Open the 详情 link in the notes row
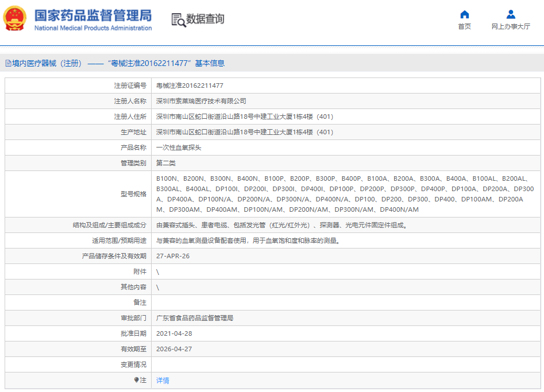The image size is (544, 392). [x=163, y=380]
